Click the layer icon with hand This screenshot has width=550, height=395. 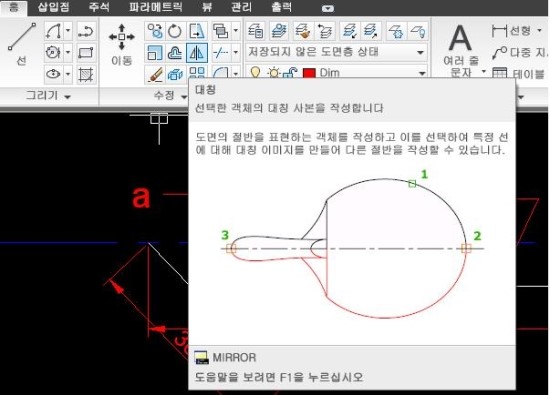click(x=303, y=31)
